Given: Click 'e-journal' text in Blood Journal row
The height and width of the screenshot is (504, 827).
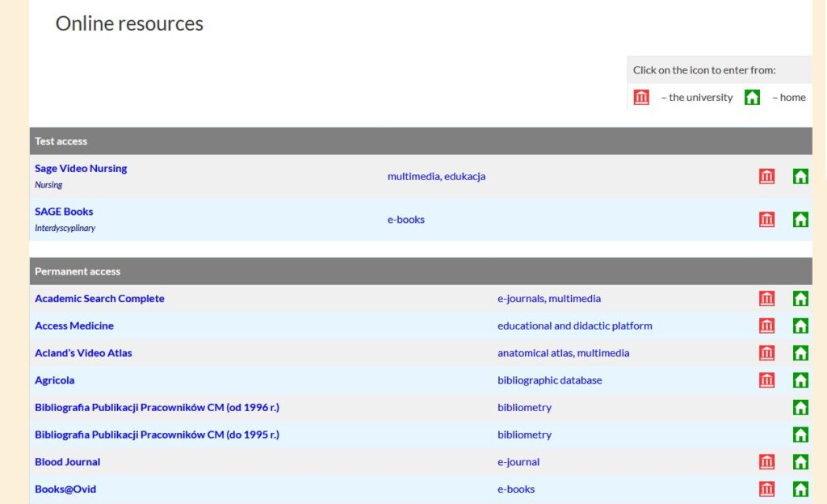Looking at the screenshot, I should (518, 462).
